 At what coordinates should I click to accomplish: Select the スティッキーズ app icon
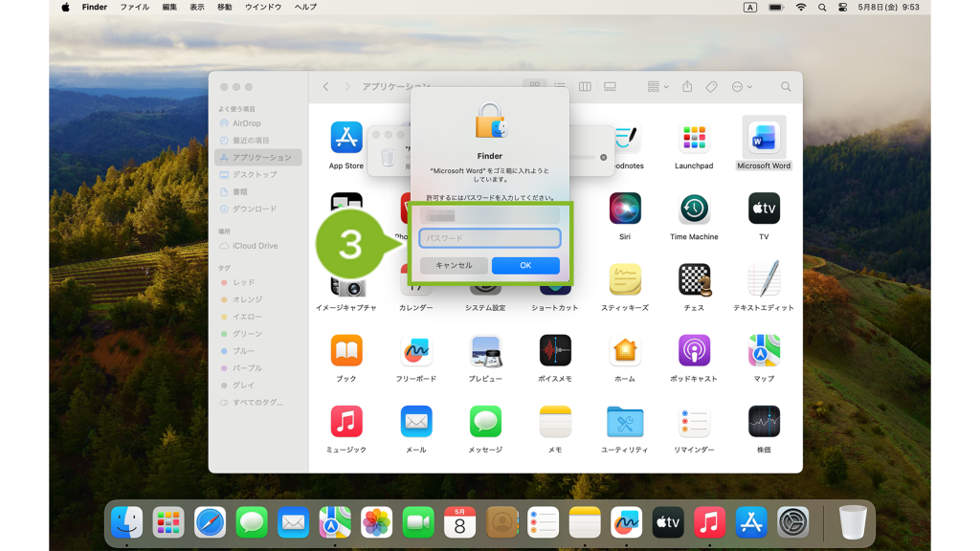[625, 279]
